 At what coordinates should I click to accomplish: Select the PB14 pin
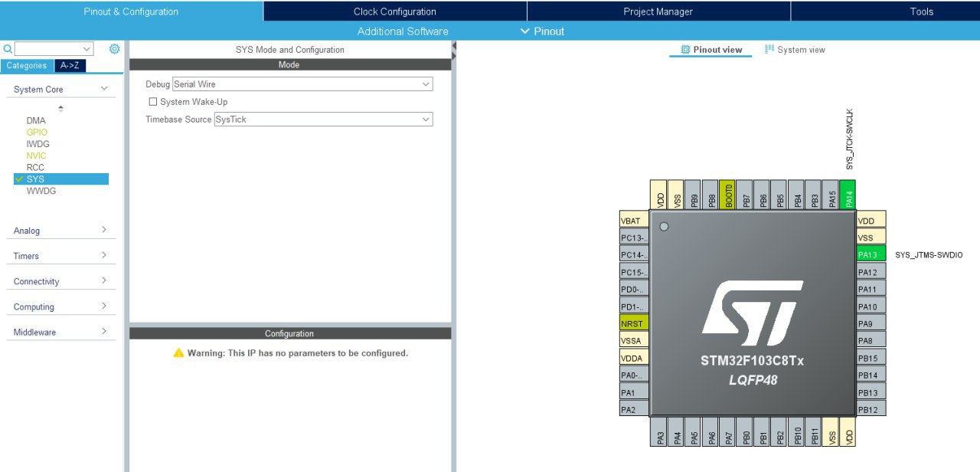click(x=871, y=375)
